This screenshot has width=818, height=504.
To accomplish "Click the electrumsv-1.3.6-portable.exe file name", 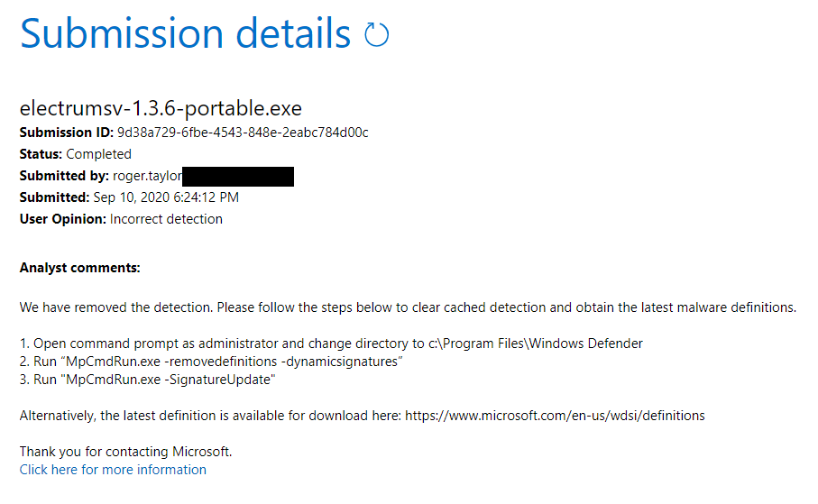I will 161,109.
